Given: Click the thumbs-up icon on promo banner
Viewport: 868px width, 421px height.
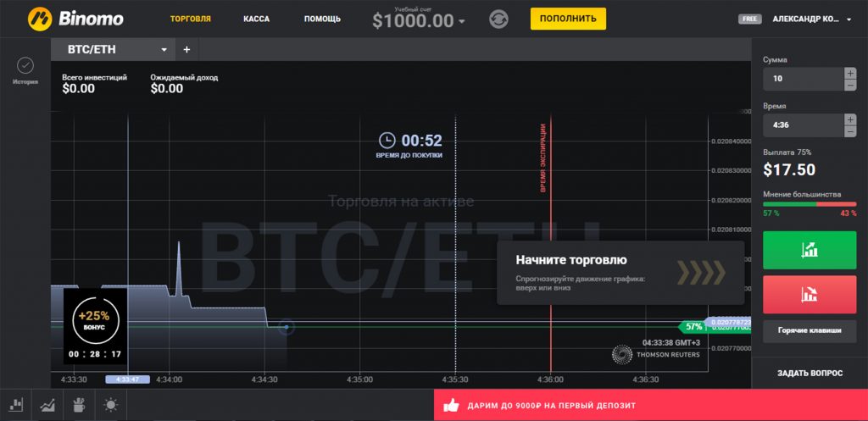Looking at the screenshot, I should click(x=451, y=406).
